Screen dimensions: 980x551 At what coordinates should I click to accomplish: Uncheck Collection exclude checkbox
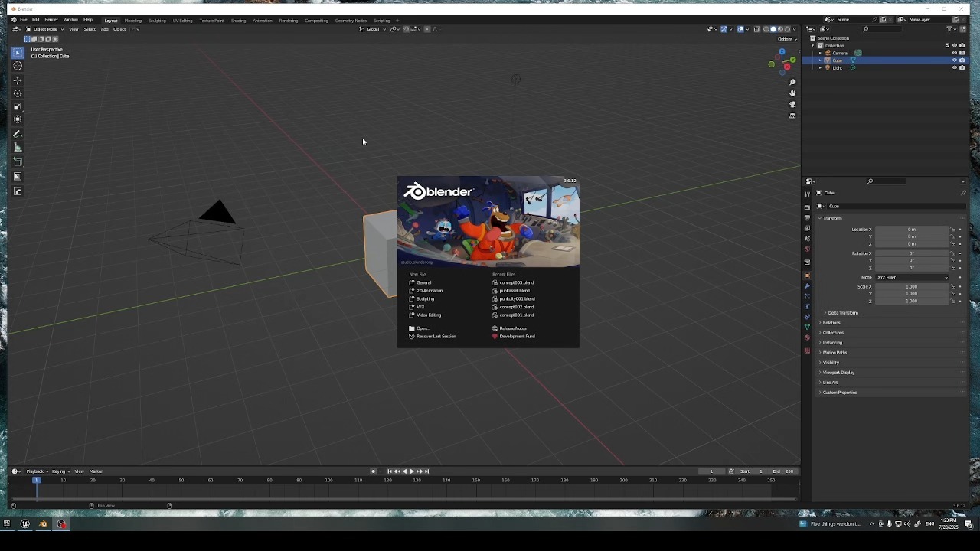pos(947,45)
